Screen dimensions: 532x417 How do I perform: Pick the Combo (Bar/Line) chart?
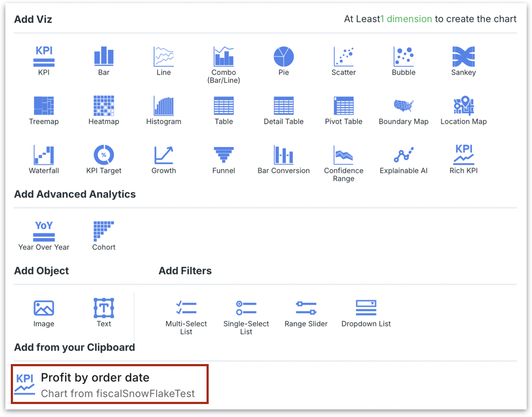pyautogui.click(x=223, y=57)
